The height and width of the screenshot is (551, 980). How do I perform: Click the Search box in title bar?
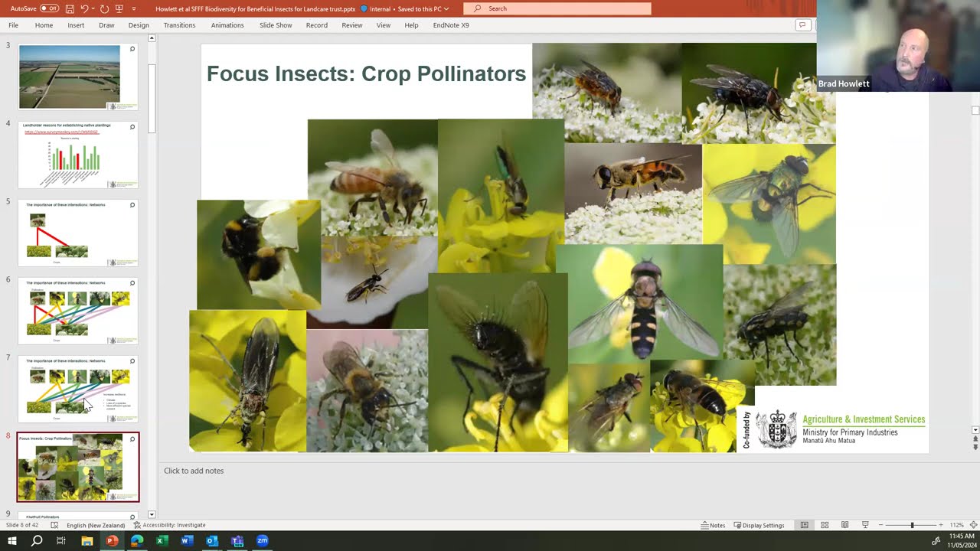(557, 8)
